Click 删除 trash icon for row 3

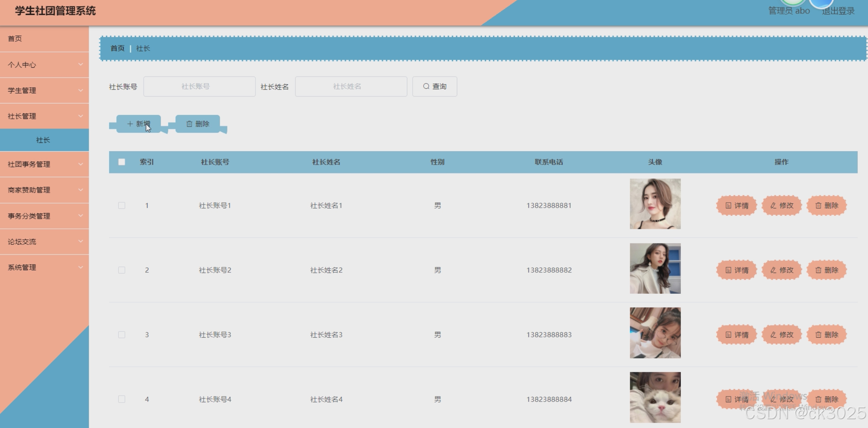click(827, 335)
